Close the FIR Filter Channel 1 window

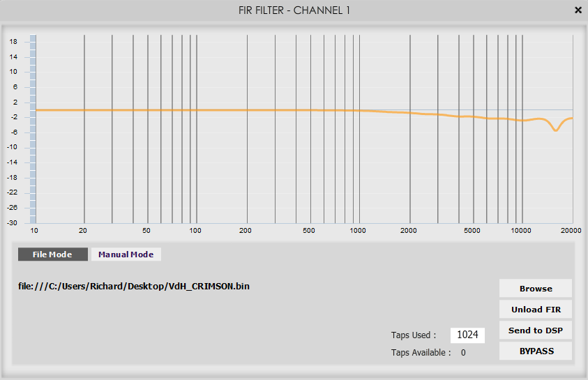578,10
